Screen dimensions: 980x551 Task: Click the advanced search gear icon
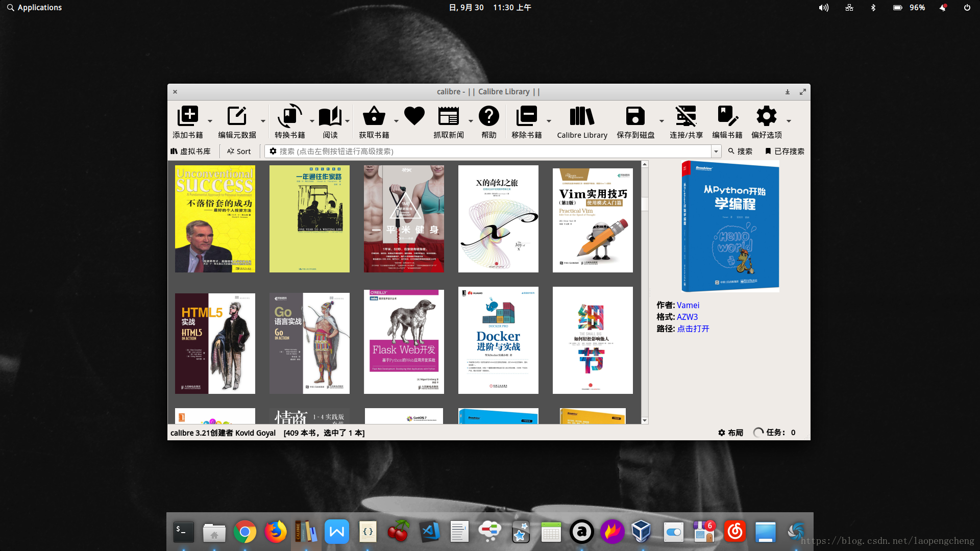pyautogui.click(x=273, y=152)
